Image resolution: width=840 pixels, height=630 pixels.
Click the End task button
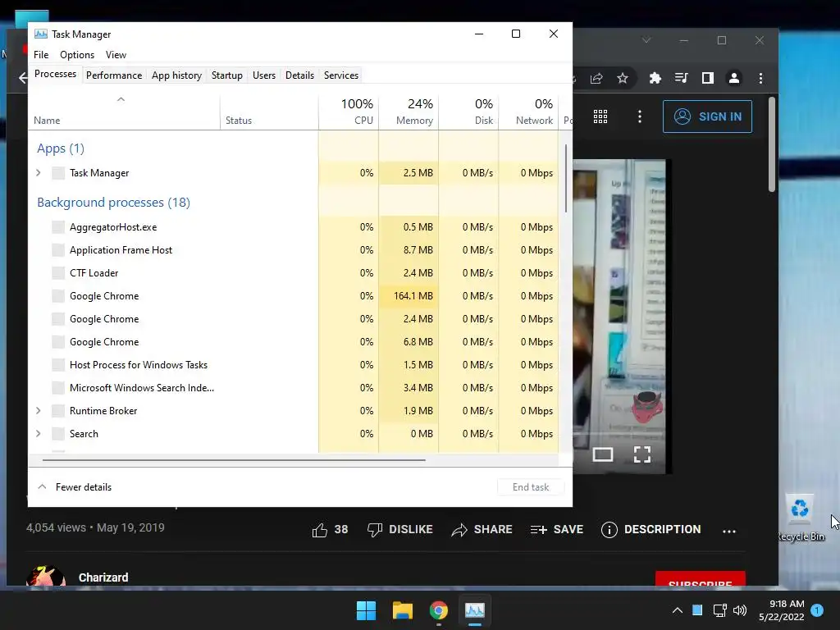click(531, 487)
